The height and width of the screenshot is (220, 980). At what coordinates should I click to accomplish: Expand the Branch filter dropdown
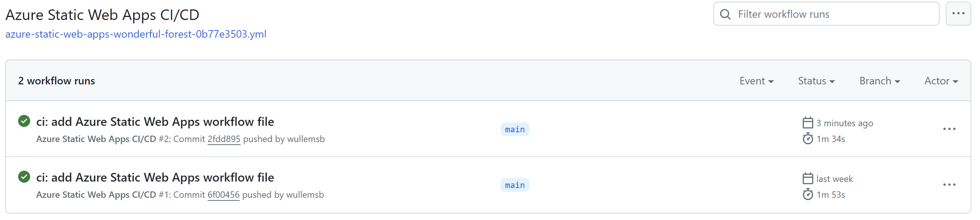(x=880, y=81)
